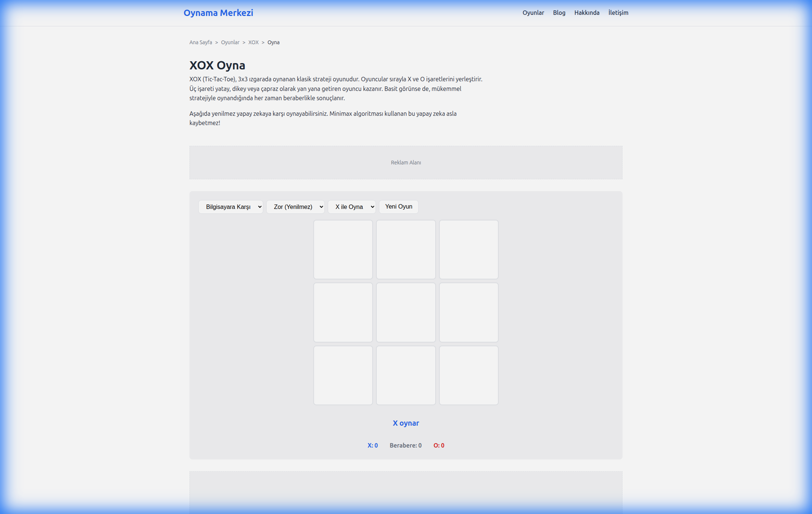Select the top-right board cell
This screenshot has width=812, height=514.
click(469, 249)
